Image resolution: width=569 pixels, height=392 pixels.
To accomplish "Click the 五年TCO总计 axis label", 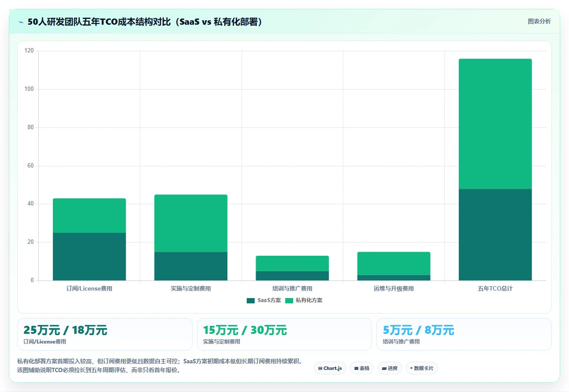I will [495, 289].
